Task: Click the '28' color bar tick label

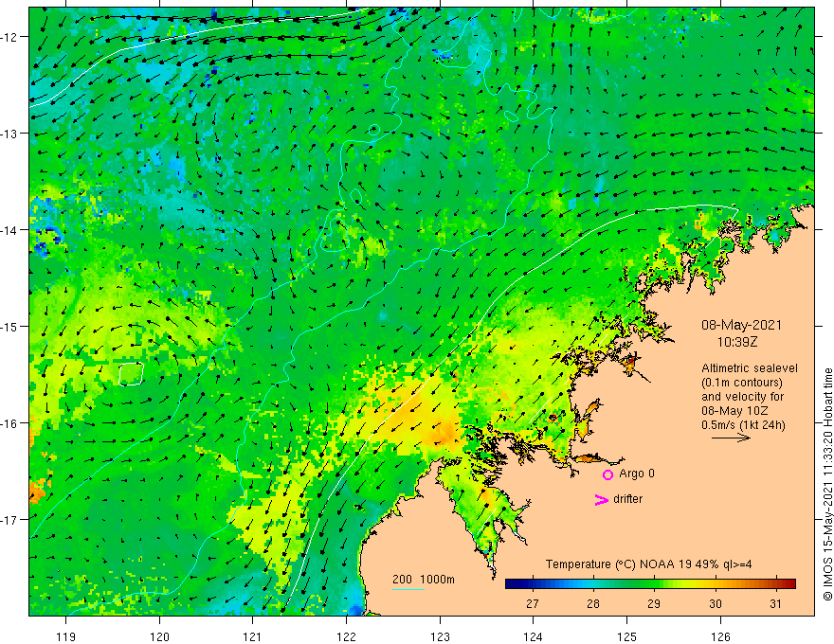Action: click(593, 603)
